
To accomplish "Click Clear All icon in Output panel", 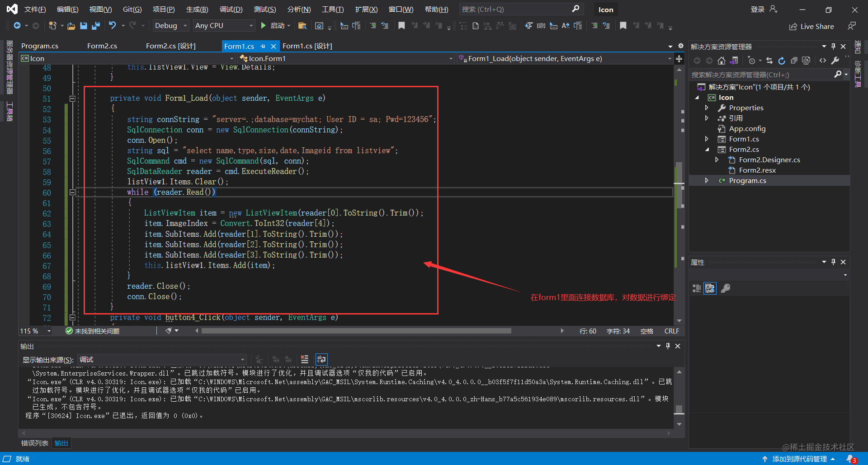I will [x=305, y=359].
